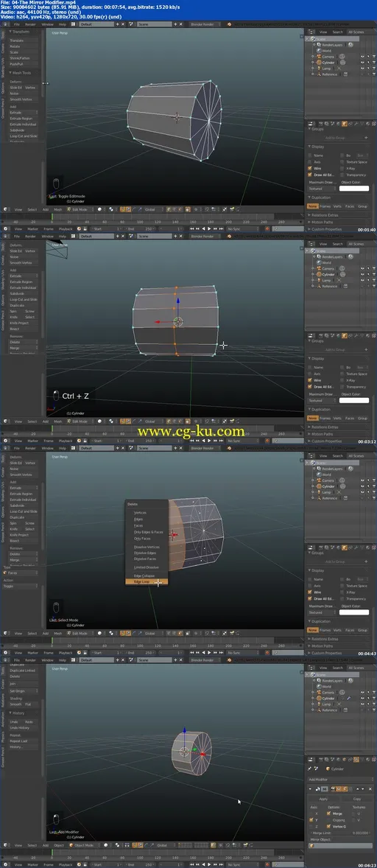Move the Mirror modifier down with arrow icon
377x868 pixels.
[x=362, y=789]
